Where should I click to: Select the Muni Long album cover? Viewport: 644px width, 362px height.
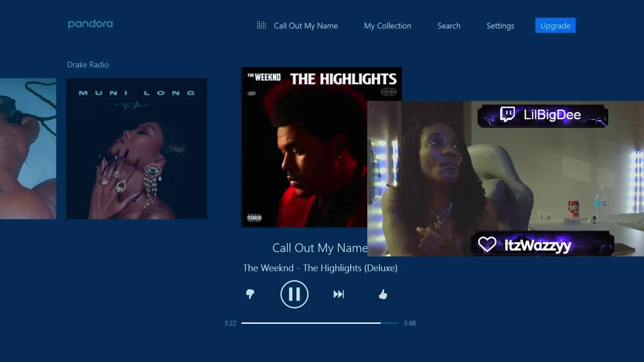[136, 148]
